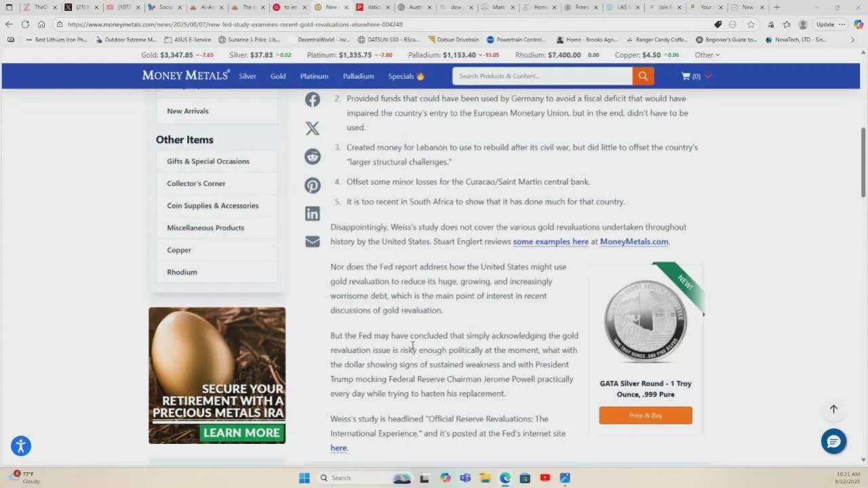Click the Silver spot price ticker
This screenshot has height=488, width=868.
(x=260, y=55)
